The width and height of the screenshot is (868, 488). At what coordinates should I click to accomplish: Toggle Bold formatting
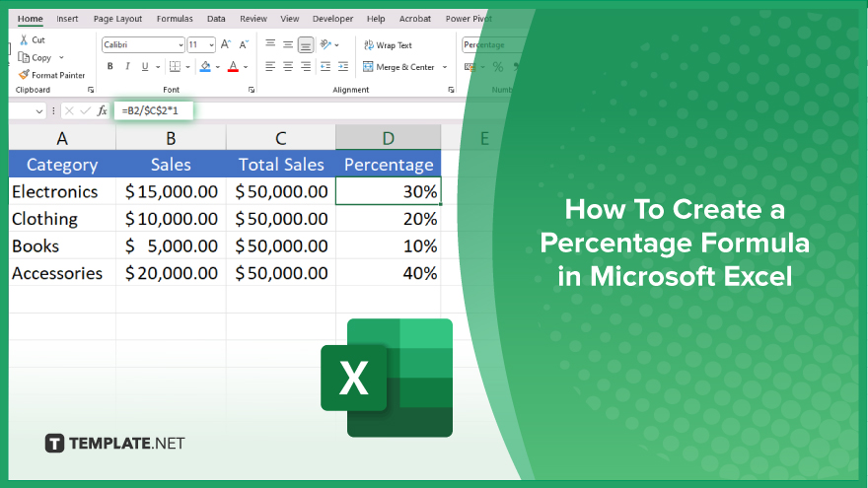110,66
